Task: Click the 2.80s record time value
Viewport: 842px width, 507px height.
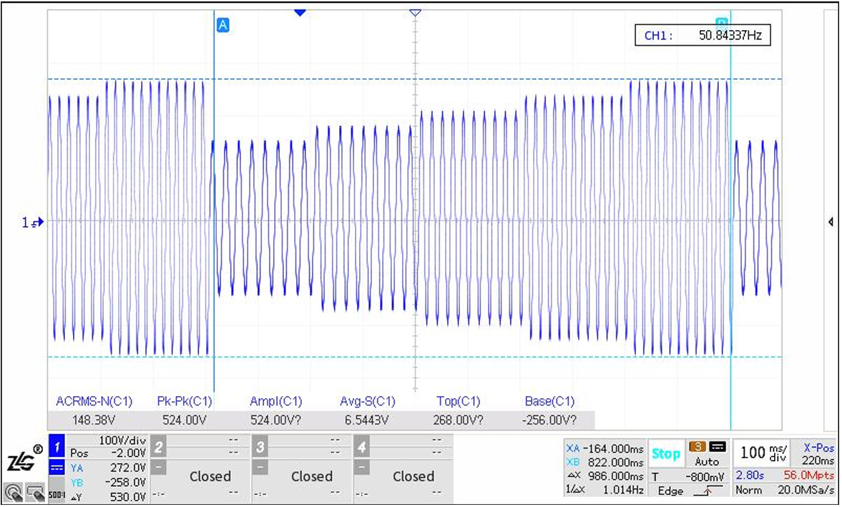Action: coord(750,475)
